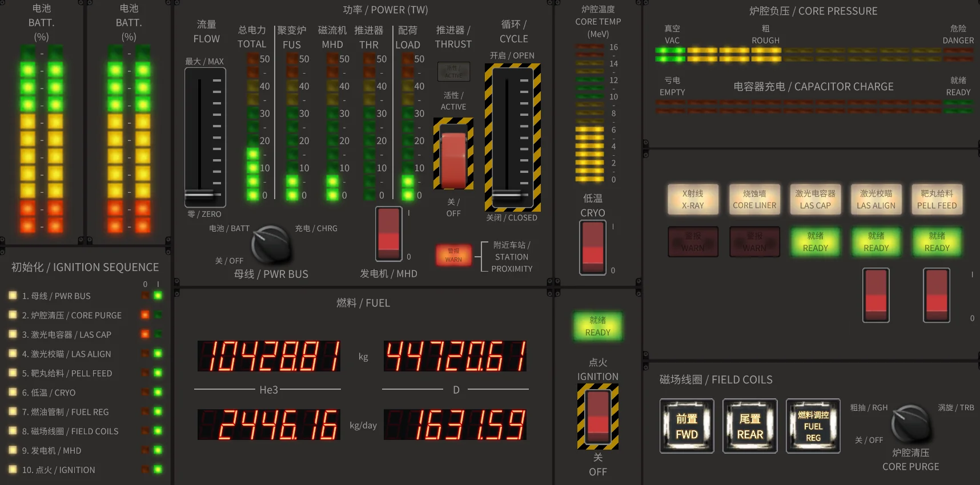Click the READY indicator under LAS CAP

tap(816, 241)
